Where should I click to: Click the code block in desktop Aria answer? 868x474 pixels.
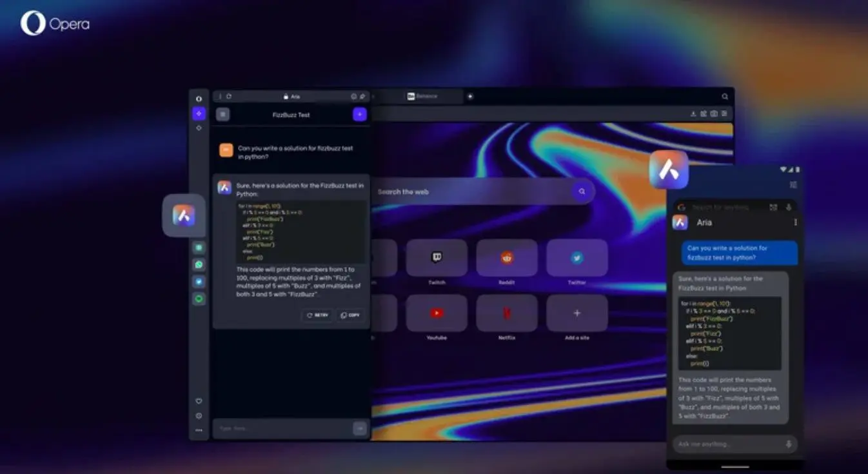click(x=301, y=232)
